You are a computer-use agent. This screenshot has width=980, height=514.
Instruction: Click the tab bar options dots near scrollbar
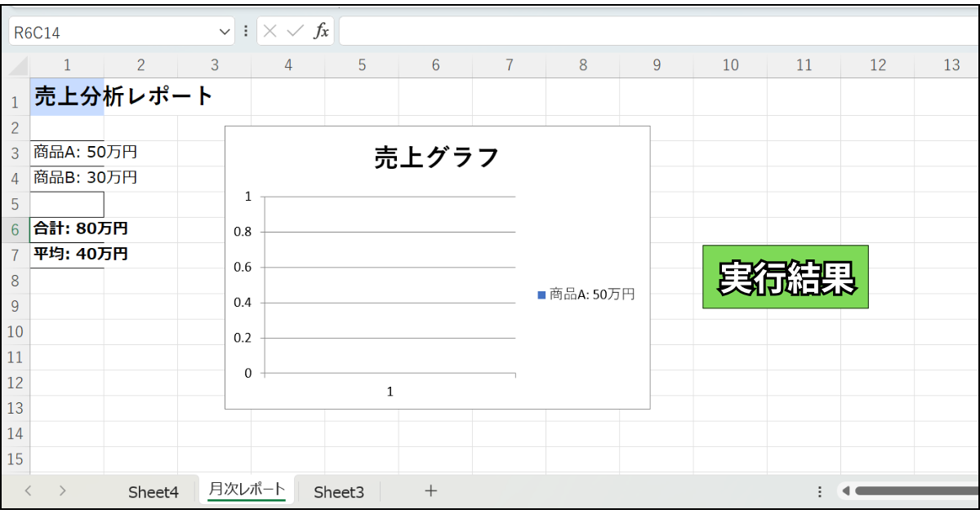point(819,491)
